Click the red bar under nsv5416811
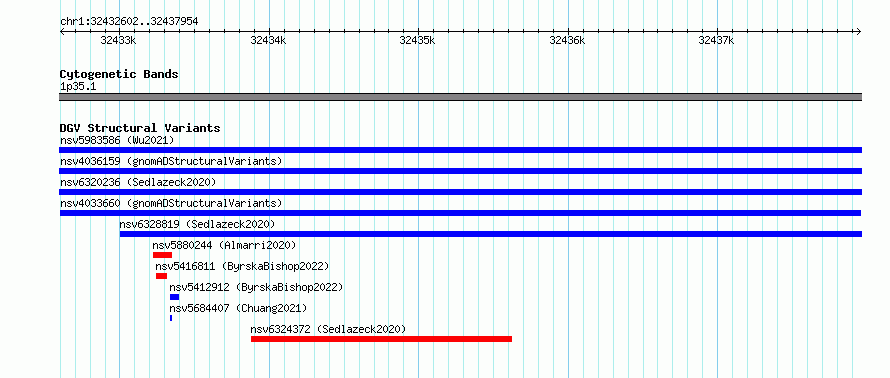The width and height of the screenshot is (890, 378). (x=162, y=276)
